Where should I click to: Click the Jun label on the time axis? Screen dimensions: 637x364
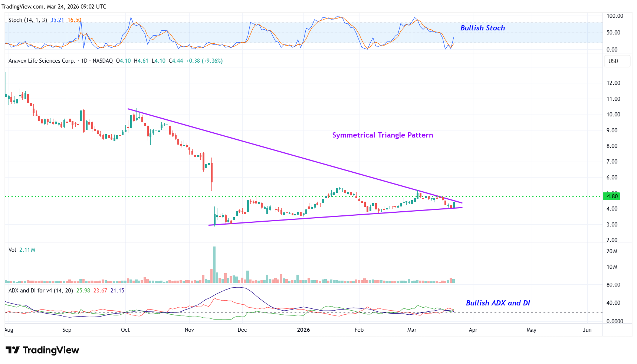tap(587, 330)
